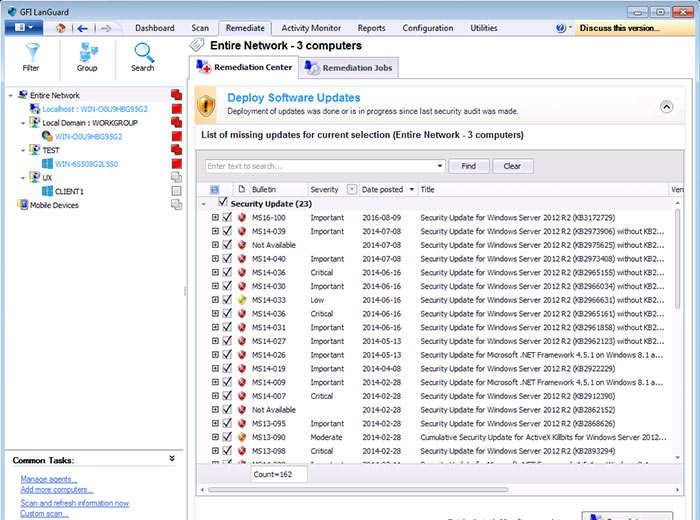Collapse the Security Update group row
This screenshot has width=700, height=520.
[204, 204]
